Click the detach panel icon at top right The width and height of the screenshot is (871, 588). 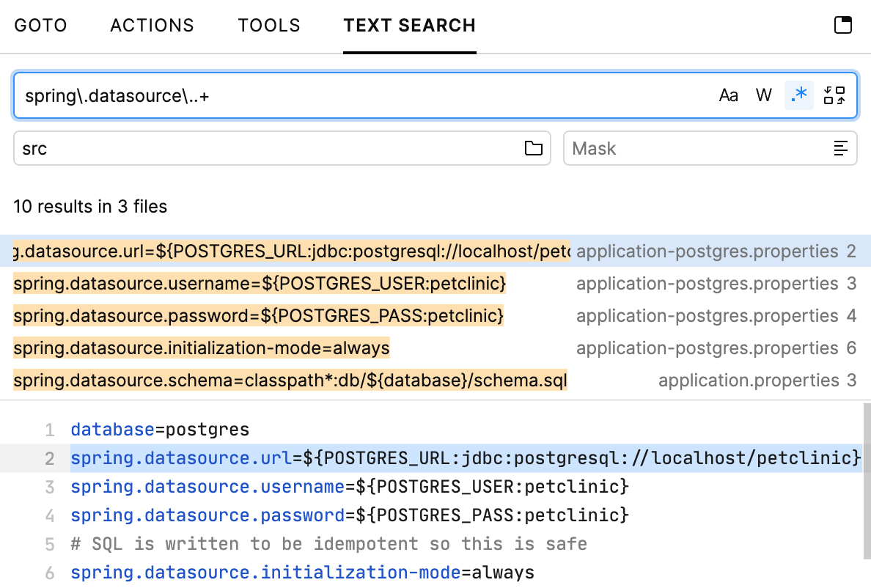point(842,24)
